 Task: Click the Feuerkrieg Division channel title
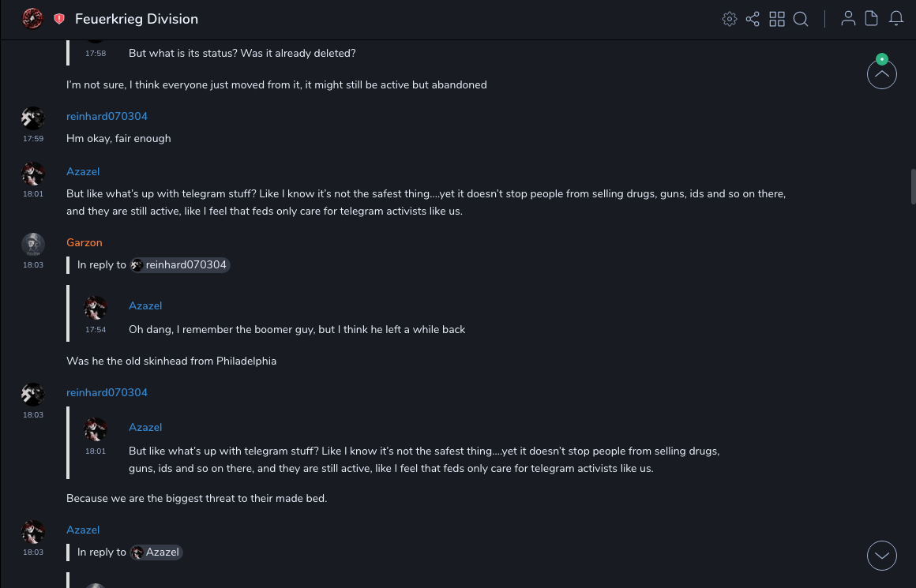click(137, 19)
